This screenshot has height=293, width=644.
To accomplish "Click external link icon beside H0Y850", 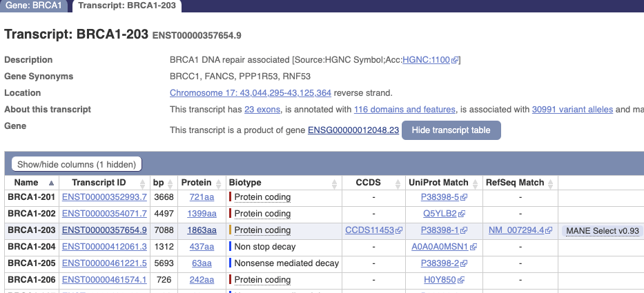I will (461, 281).
